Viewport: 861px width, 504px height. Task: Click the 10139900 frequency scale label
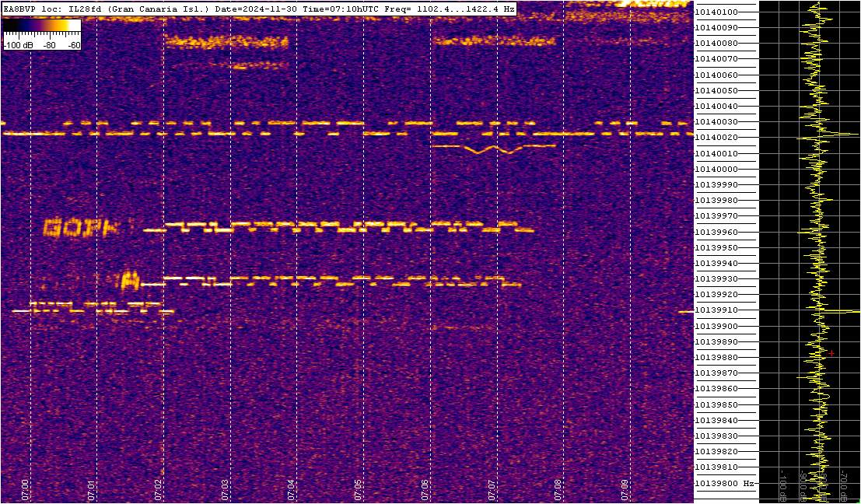[x=716, y=326]
